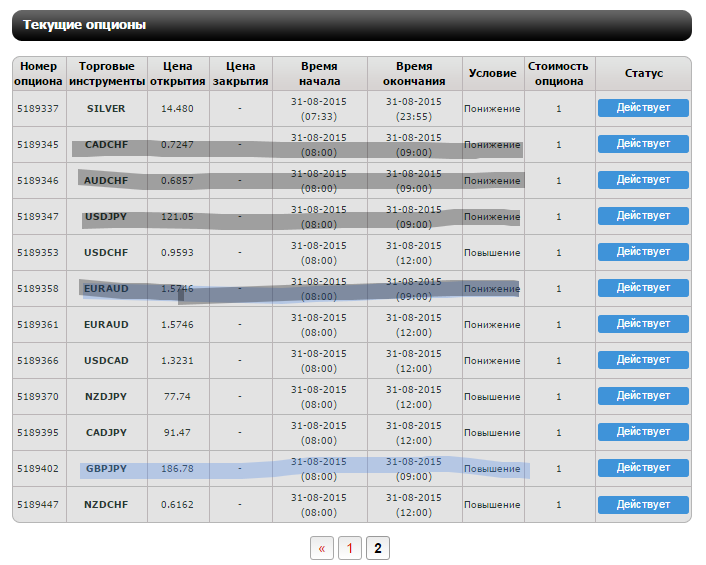
Task: Click the opening price 0.9593
Action: 177,253
